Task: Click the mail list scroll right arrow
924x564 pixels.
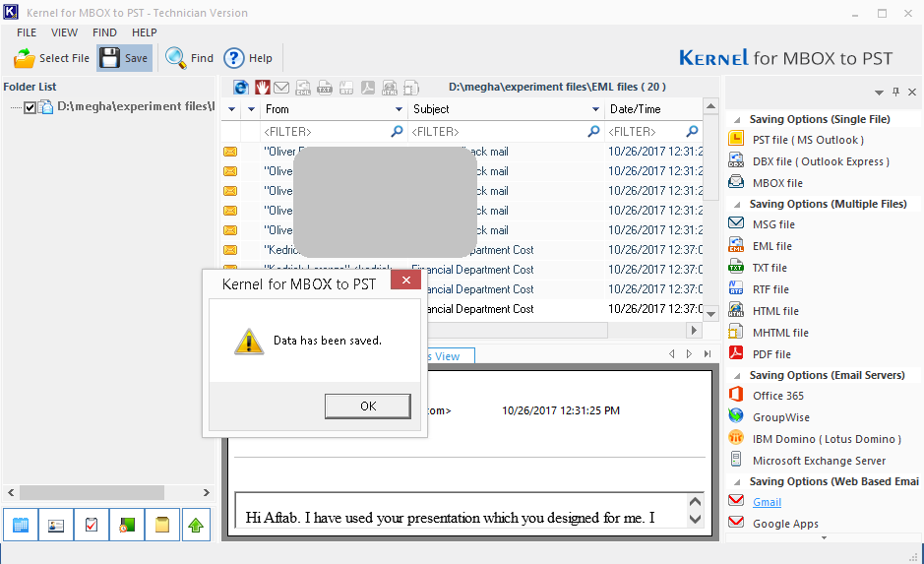Action: pos(694,330)
